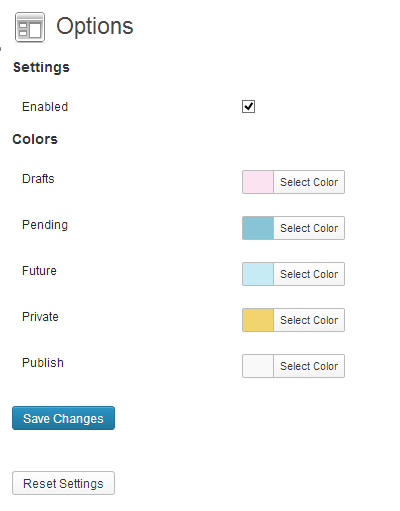
Task: Open Select Color for Future
Action: 309,274
